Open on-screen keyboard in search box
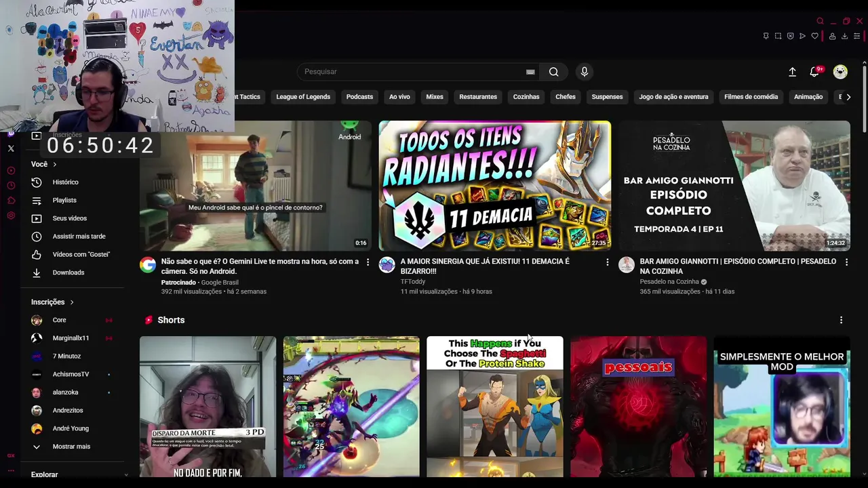Screen dimensions: 868x488 pyautogui.click(x=530, y=72)
